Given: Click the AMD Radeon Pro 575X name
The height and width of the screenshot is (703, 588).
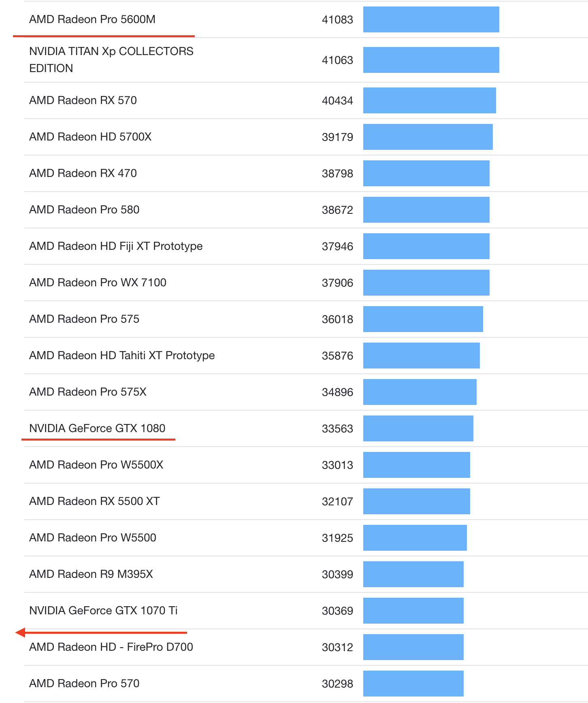Looking at the screenshot, I should tap(88, 392).
